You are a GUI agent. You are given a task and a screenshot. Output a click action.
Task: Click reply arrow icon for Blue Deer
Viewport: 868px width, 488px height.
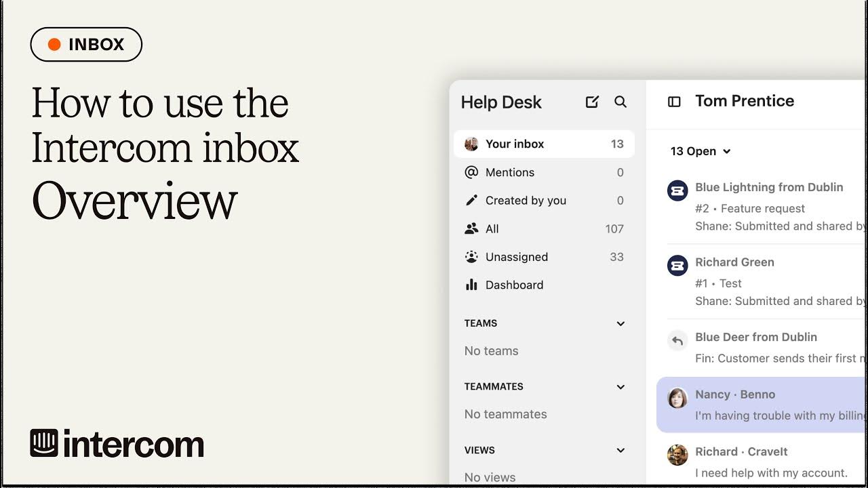click(x=677, y=340)
